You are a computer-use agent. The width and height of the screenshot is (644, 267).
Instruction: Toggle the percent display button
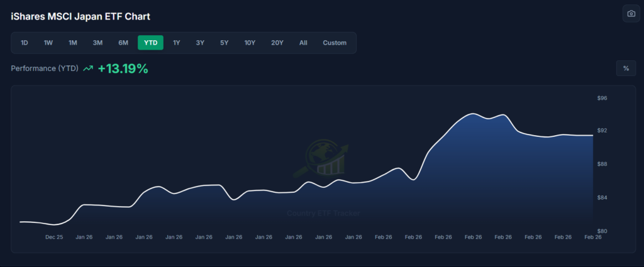tap(626, 68)
